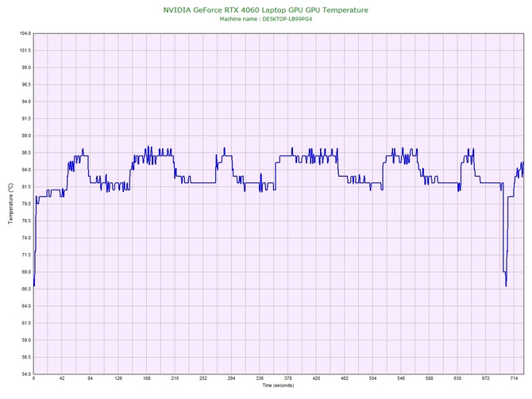The image size is (532, 399).
Task: Click the 'Time (seconds)' axis label
Action: (278, 386)
